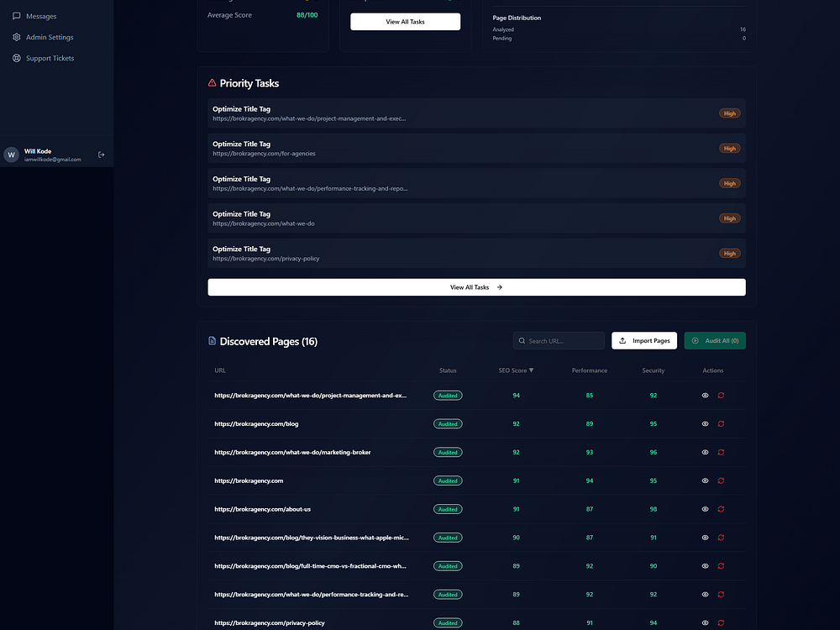Focus the Search URL input field
The width and height of the screenshot is (840, 630).
pyautogui.click(x=559, y=341)
